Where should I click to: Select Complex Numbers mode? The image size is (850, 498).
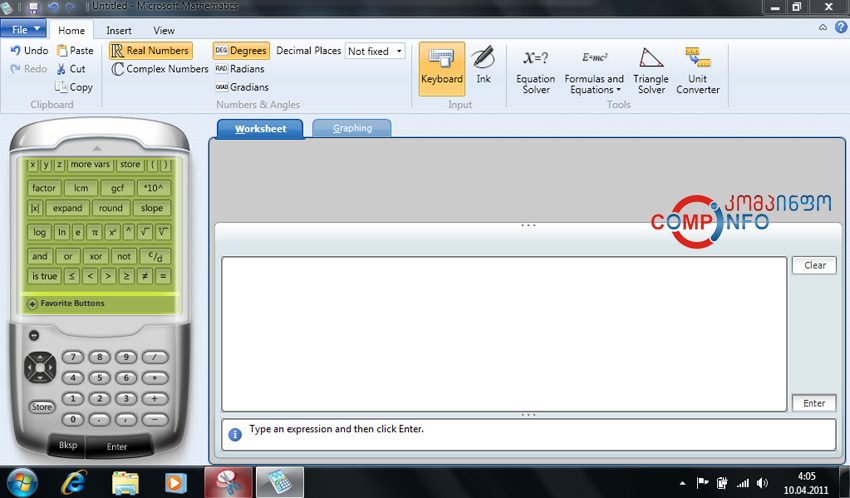[x=160, y=69]
